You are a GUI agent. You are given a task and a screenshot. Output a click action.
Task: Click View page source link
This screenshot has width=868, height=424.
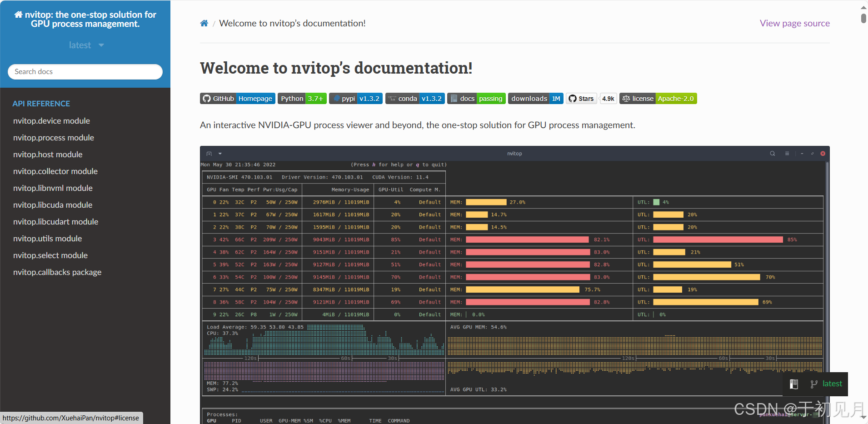(x=794, y=23)
